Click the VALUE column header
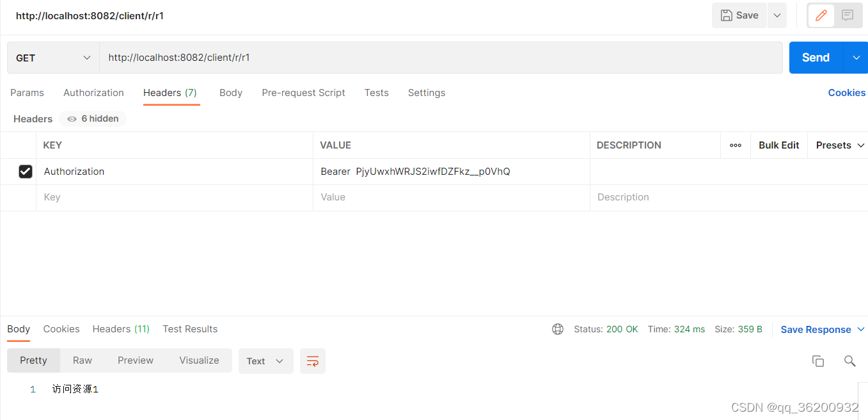 pyautogui.click(x=335, y=145)
